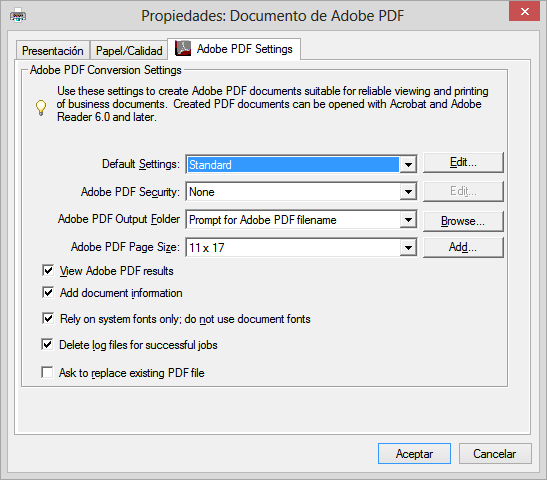Confirm with the Aceptar button
This screenshot has height=480, width=547.
[414, 453]
